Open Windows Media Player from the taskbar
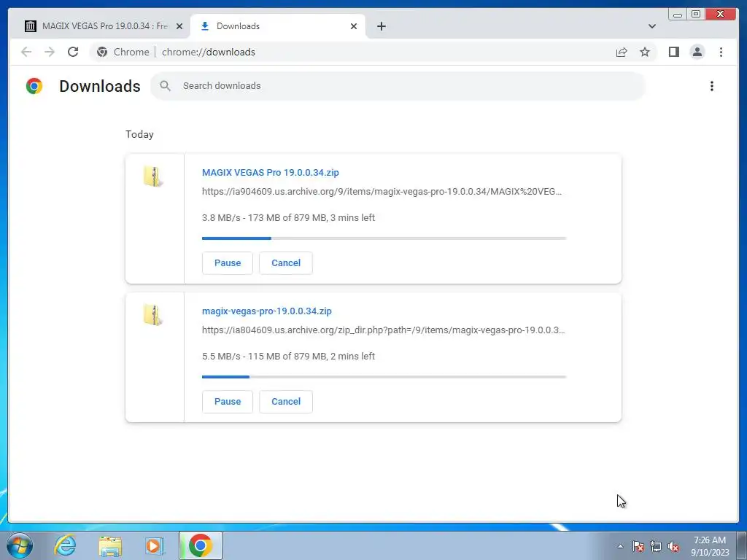Image resolution: width=747 pixels, height=560 pixels. [155, 545]
